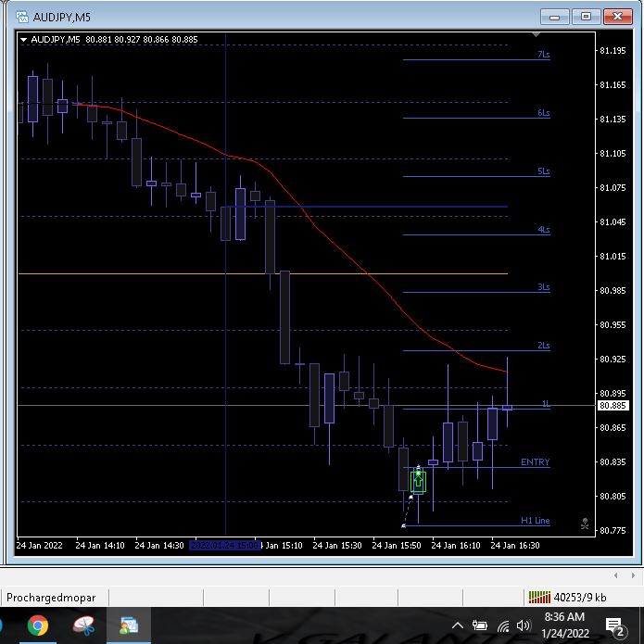
Task: Open the Snipping Tool taskbar icon
Action: point(83,625)
